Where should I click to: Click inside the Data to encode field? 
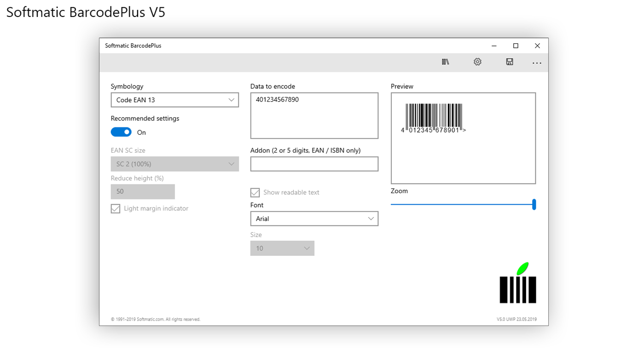tap(314, 115)
